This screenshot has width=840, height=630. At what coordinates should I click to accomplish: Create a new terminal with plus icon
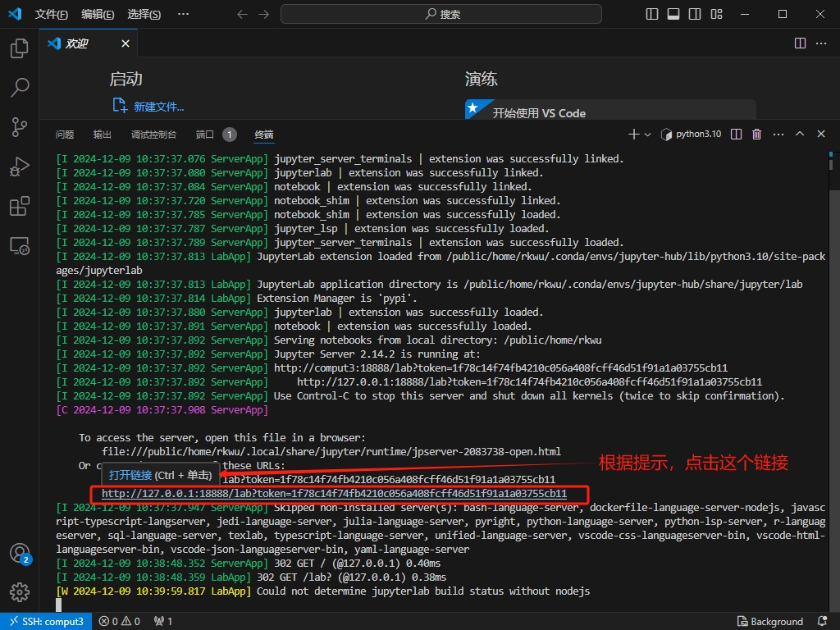[x=634, y=134]
